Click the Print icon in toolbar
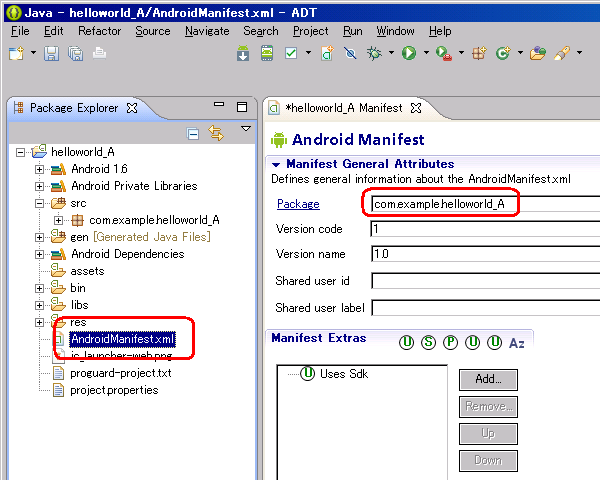600x480 pixels. pos(99,53)
